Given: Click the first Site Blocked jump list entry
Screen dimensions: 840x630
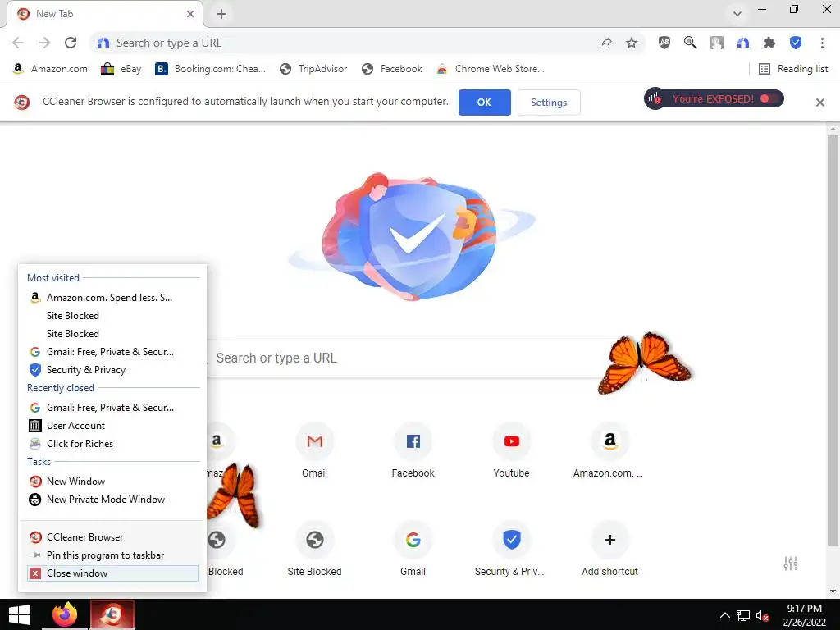Looking at the screenshot, I should coord(112,316).
